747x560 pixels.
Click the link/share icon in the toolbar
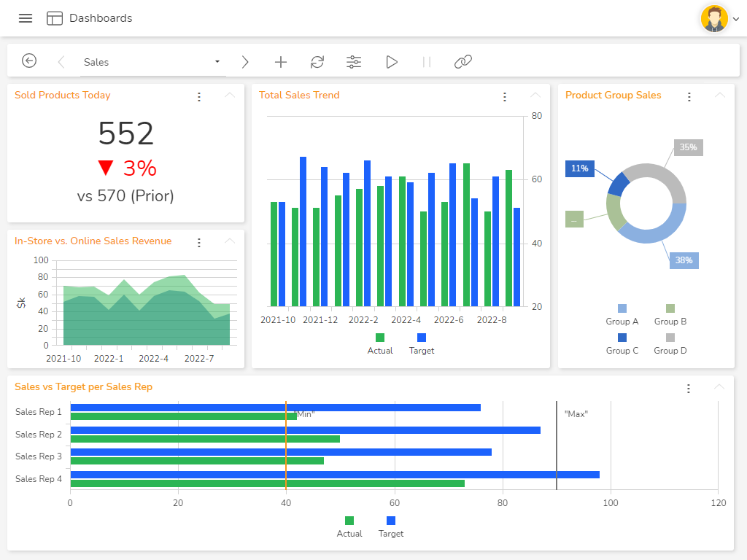pyautogui.click(x=463, y=62)
